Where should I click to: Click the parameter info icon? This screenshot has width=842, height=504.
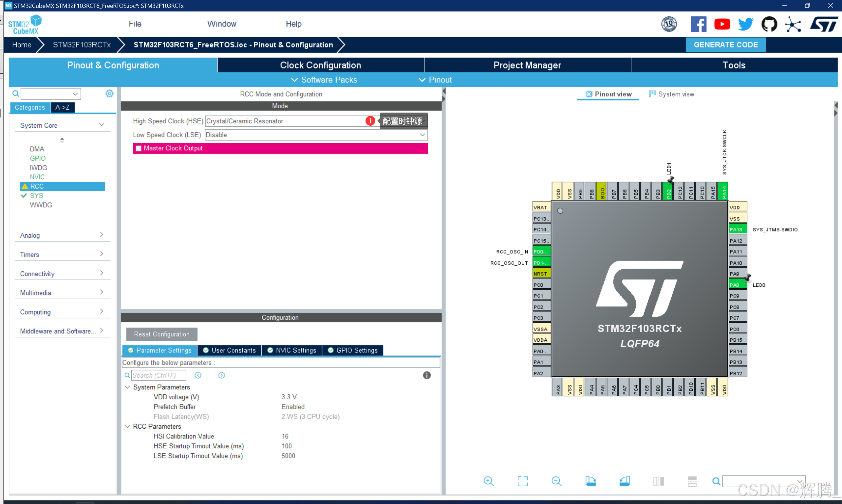426,375
